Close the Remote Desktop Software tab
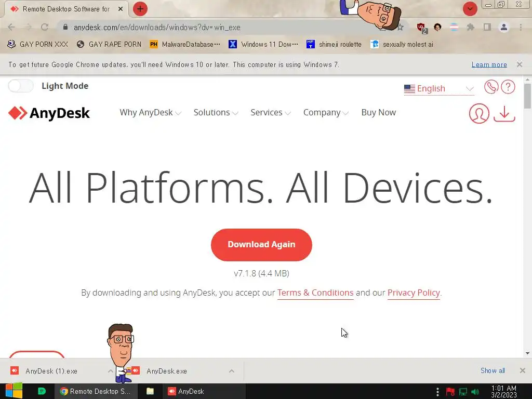The width and height of the screenshot is (532, 399). click(121, 9)
